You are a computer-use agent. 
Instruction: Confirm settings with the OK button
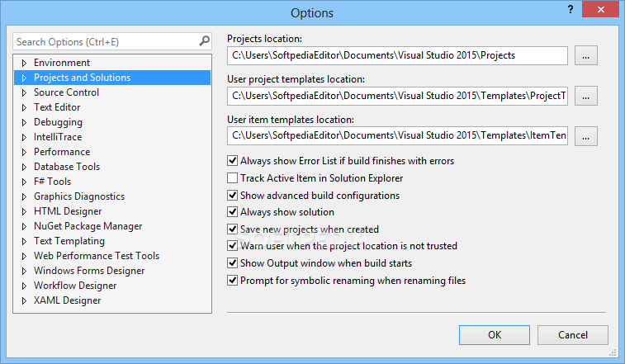click(x=495, y=335)
